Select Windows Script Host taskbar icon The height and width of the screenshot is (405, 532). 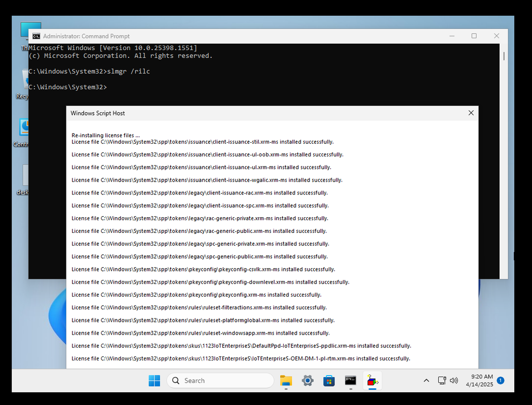pyautogui.click(x=372, y=381)
